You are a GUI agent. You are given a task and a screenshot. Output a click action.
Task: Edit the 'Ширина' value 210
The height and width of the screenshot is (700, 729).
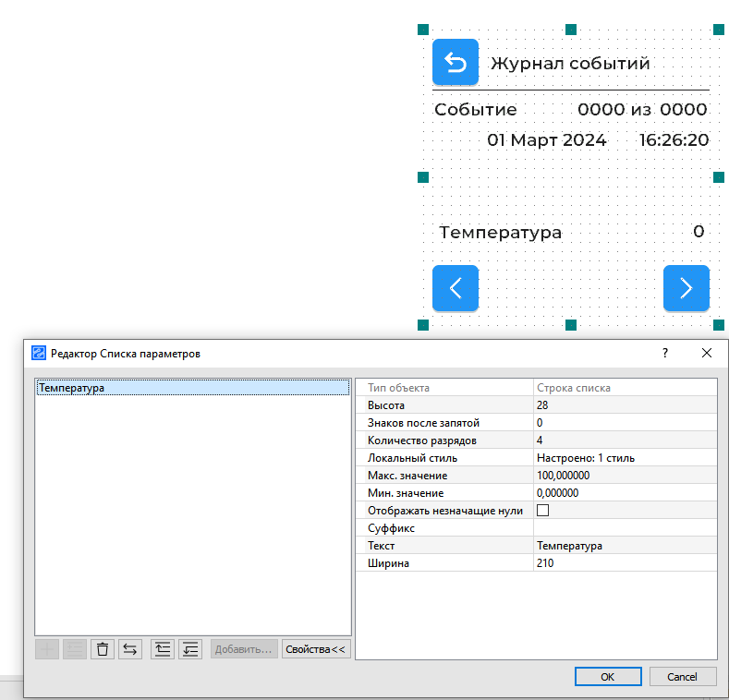(624, 563)
